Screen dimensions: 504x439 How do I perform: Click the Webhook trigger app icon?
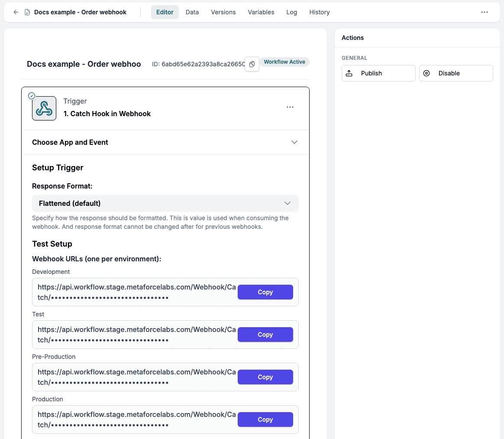pyautogui.click(x=44, y=108)
